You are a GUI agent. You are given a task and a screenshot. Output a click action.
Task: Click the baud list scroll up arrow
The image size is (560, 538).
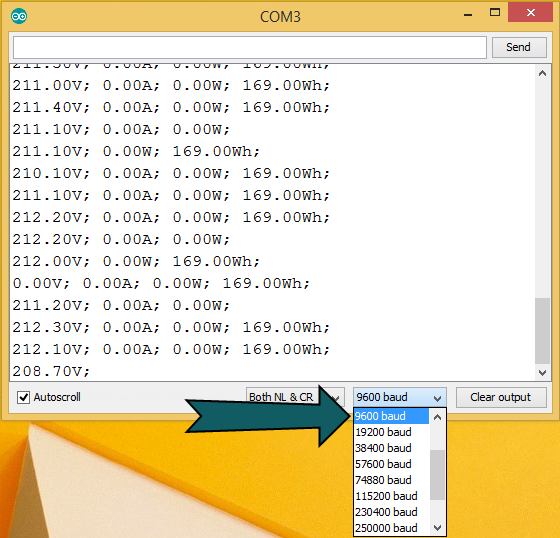[438, 417]
